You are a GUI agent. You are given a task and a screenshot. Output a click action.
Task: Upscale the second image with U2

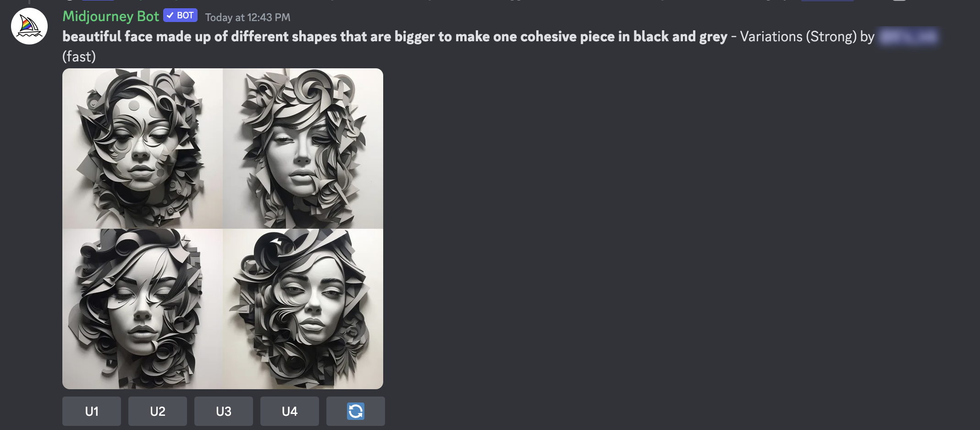(x=158, y=411)
